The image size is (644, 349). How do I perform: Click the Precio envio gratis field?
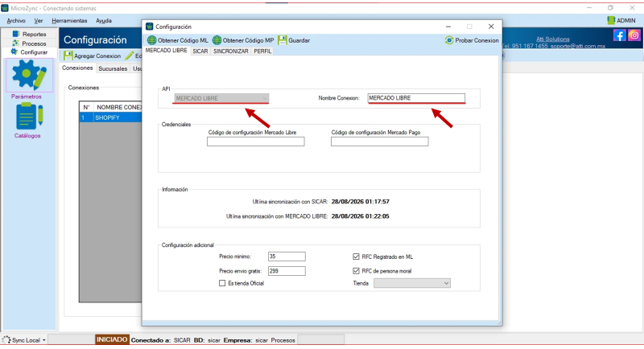[x=287, y=271]
